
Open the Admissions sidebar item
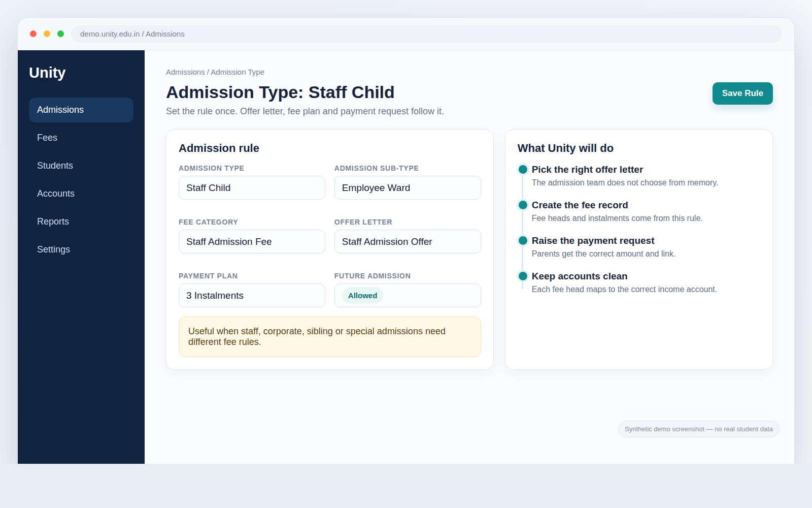pos(81,110)
